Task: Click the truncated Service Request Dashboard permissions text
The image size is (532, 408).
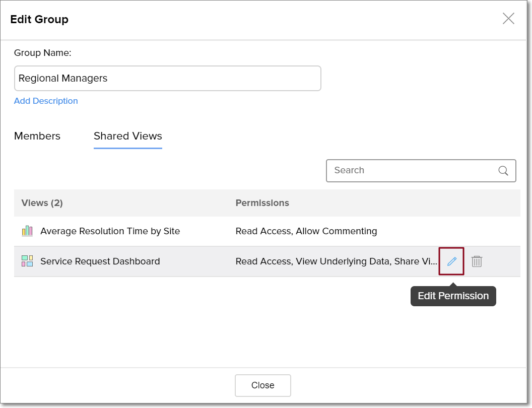Action: pyautogui.click(x=336, y=261)
